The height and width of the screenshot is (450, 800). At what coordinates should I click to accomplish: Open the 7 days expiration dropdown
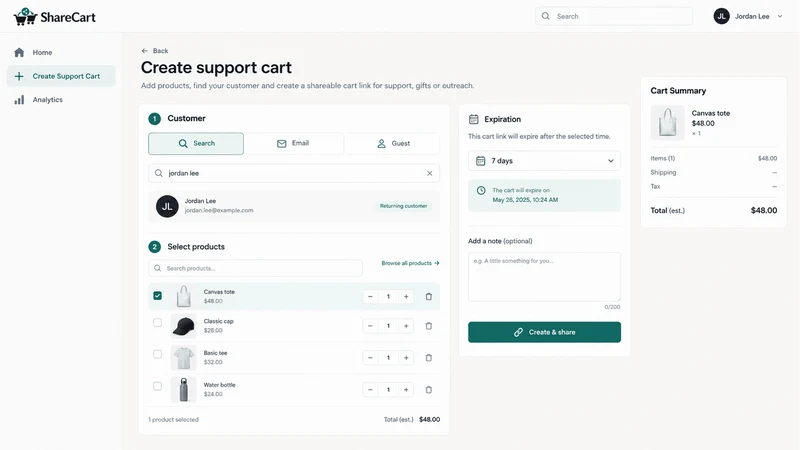pos(544,161)
